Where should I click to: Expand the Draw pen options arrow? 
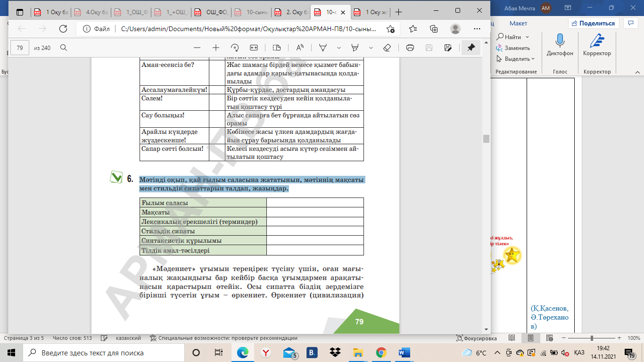click(x=339, y=48)
